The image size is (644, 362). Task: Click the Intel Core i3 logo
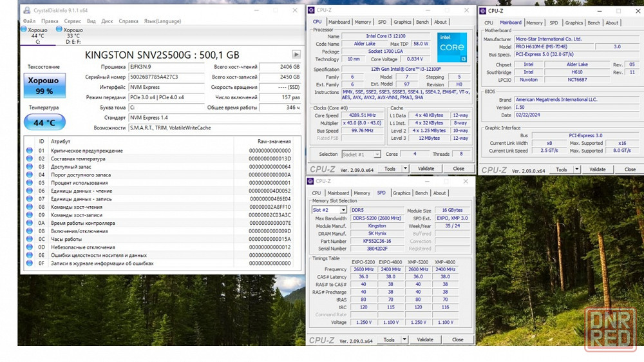coord(452,47)
